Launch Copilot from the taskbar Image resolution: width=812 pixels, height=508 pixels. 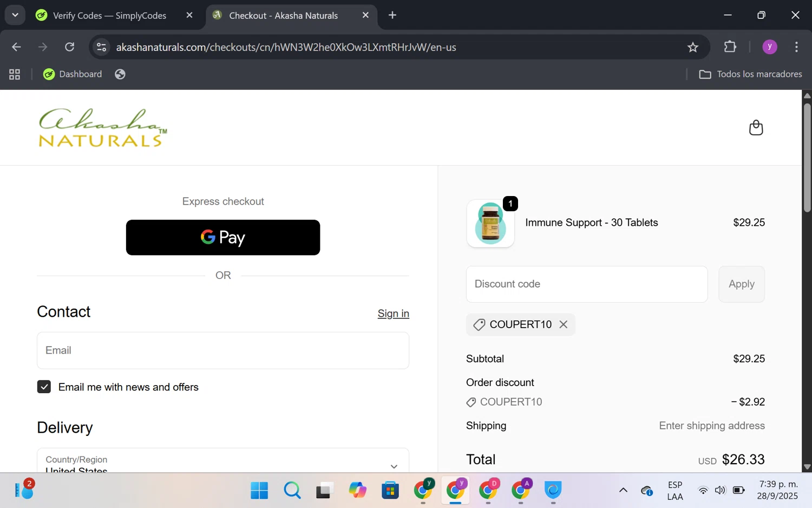coord(357,491)
